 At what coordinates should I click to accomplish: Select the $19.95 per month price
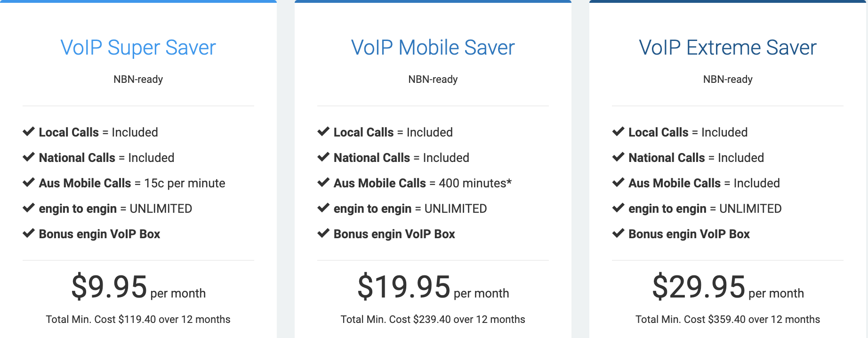tap(433, 287)
